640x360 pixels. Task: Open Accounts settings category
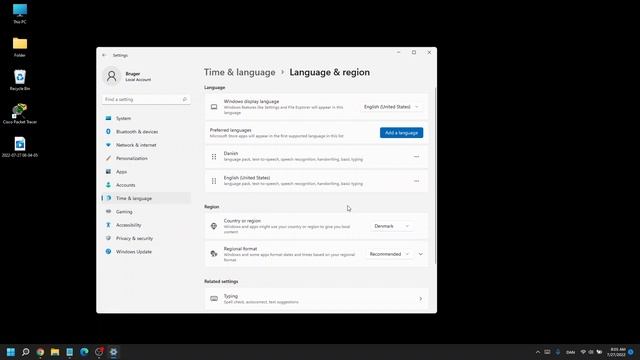coord(146,185)
